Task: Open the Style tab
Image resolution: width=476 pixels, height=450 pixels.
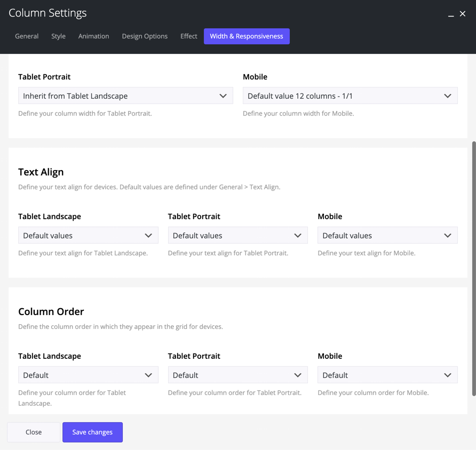Action: pyautogui.click(x=58, y=36)
